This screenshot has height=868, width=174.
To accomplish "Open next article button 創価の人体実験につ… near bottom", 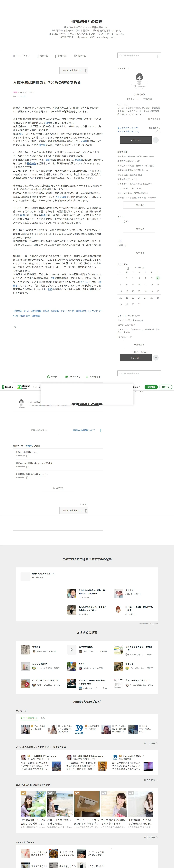I will coord(74,511).
